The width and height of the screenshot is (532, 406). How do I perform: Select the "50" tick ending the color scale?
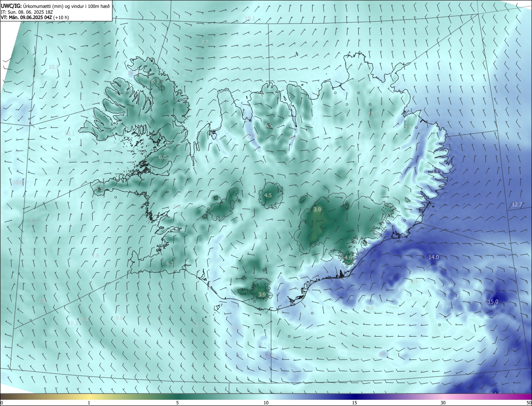[x=529, y=403]
